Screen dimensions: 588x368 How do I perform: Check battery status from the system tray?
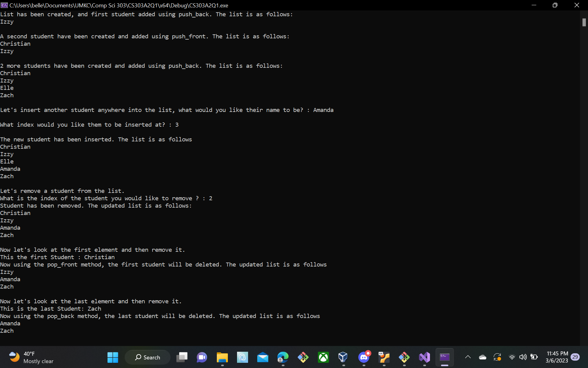click(534, 357)
